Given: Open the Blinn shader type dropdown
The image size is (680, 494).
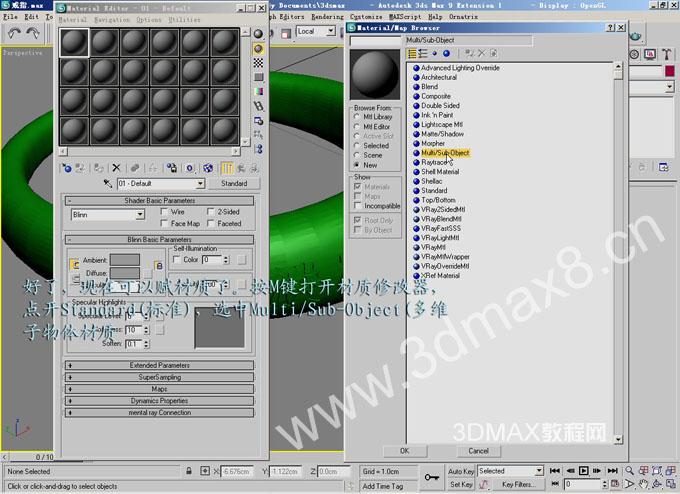Looking at the screenshot, I should coord(139,214).
